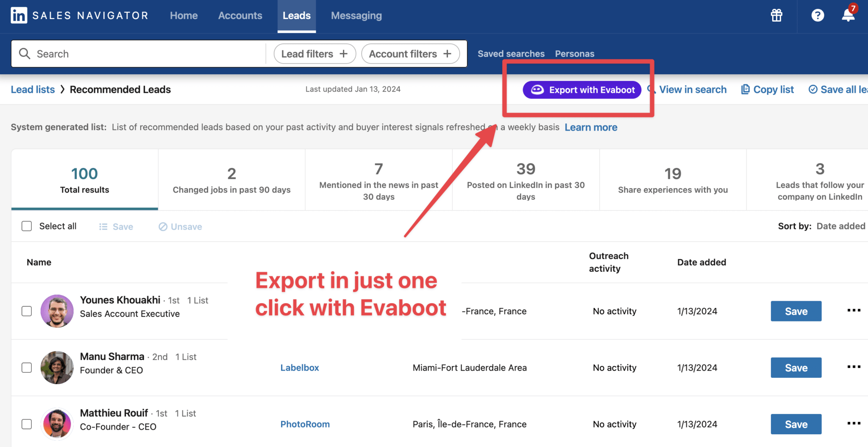This screenshot has width=868, height=447.
Task: Open the gift/promotions icon in the top bar
Action: pos(776,15)
